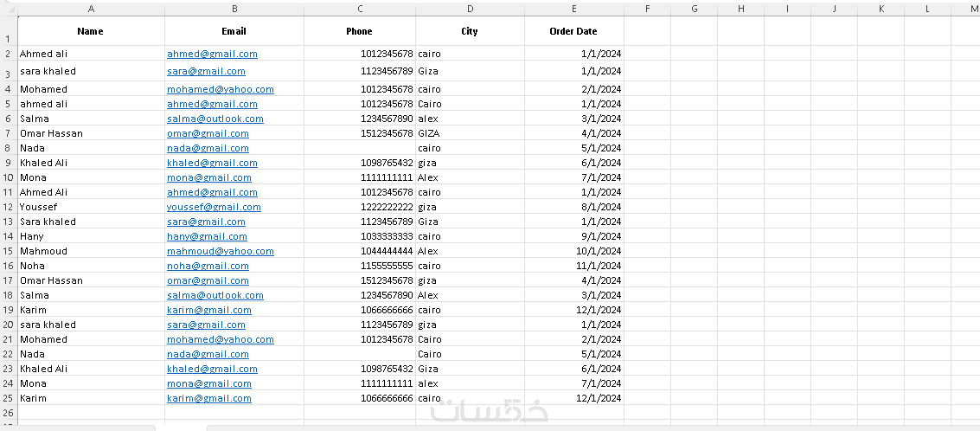This screenshot has width=980, height=431.
Task: Click the "City" header cell
Action: tap(469, 31)
